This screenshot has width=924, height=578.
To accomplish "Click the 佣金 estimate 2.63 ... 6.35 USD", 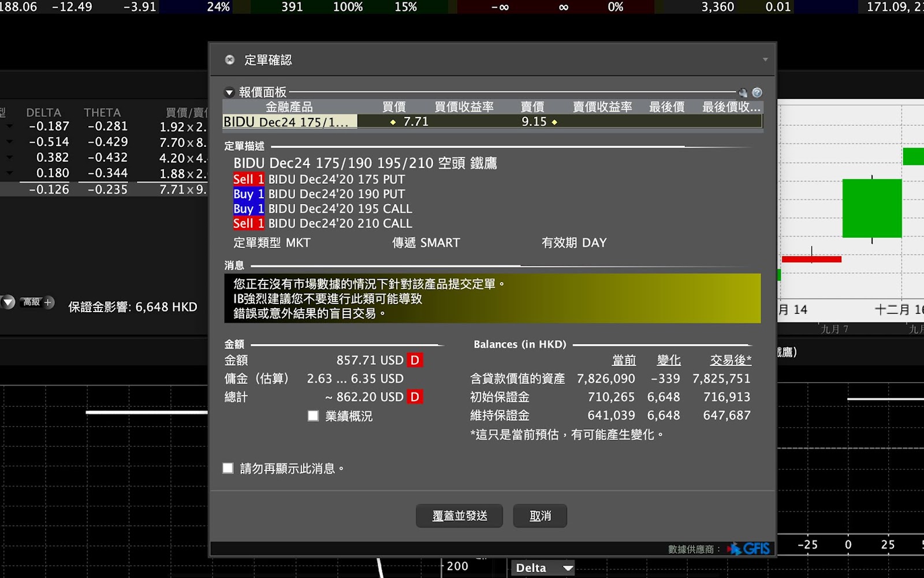I will 355,379.
